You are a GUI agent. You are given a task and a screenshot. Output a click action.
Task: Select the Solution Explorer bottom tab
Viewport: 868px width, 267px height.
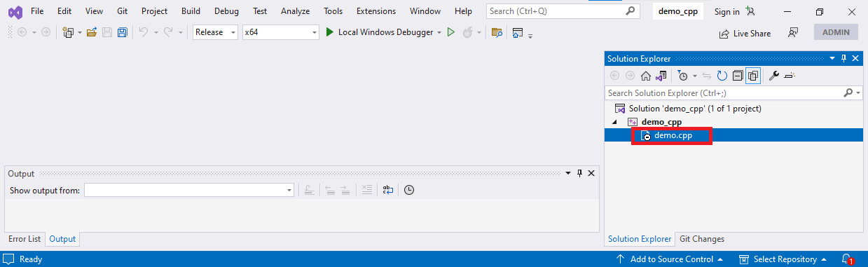[x=640, y=239]
